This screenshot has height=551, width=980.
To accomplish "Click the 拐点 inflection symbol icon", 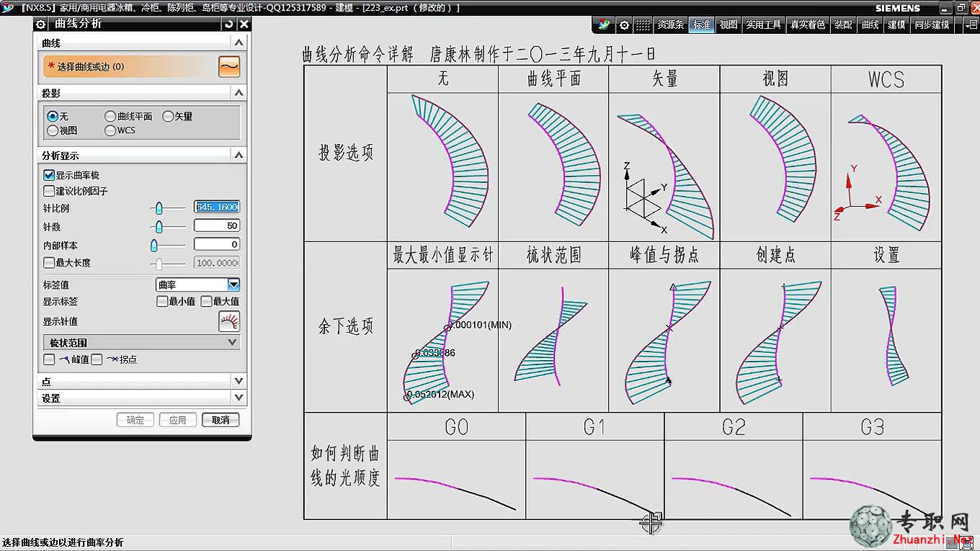I will click(112, 359).
